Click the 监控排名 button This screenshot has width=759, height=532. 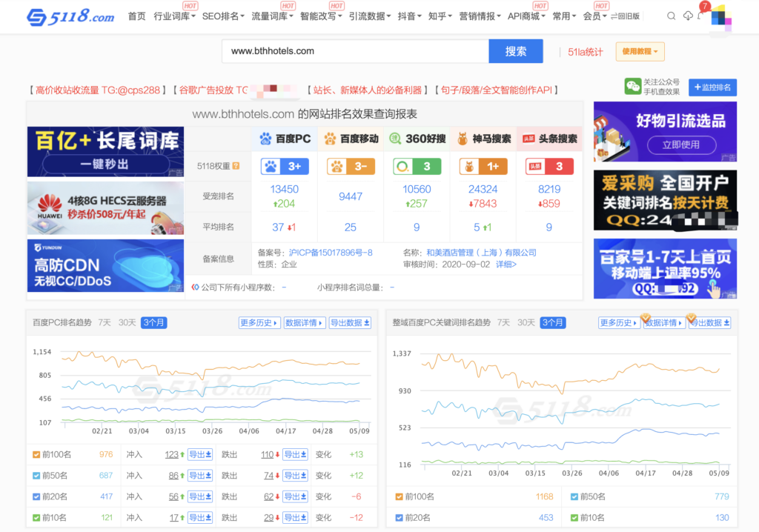(x=712, y=87)
